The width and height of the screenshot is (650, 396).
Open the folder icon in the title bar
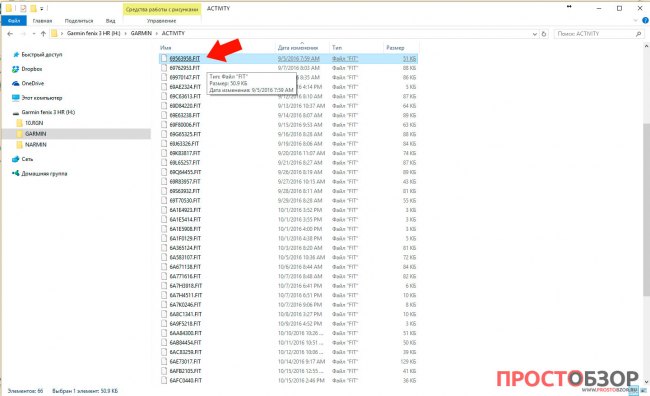9,8
